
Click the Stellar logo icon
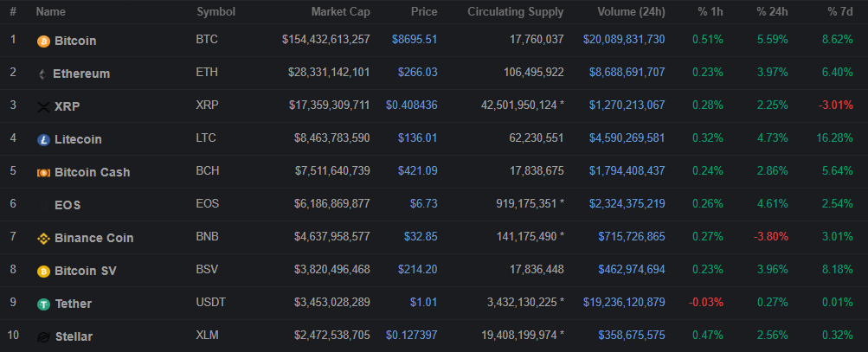pos(43,336)
